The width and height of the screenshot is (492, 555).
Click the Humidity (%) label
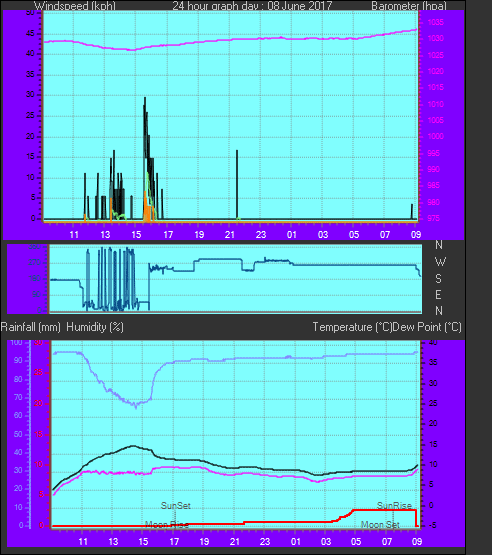(x=95, y=327)
